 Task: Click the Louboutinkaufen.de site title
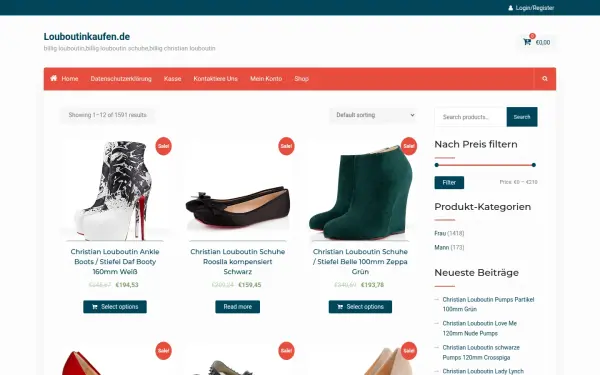87,37
